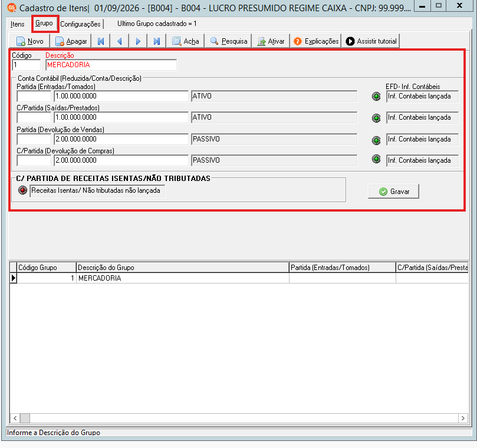
Task: Click green indicator for C/Partida (Saídas/Prestados)
Action: tap(376, 118)
